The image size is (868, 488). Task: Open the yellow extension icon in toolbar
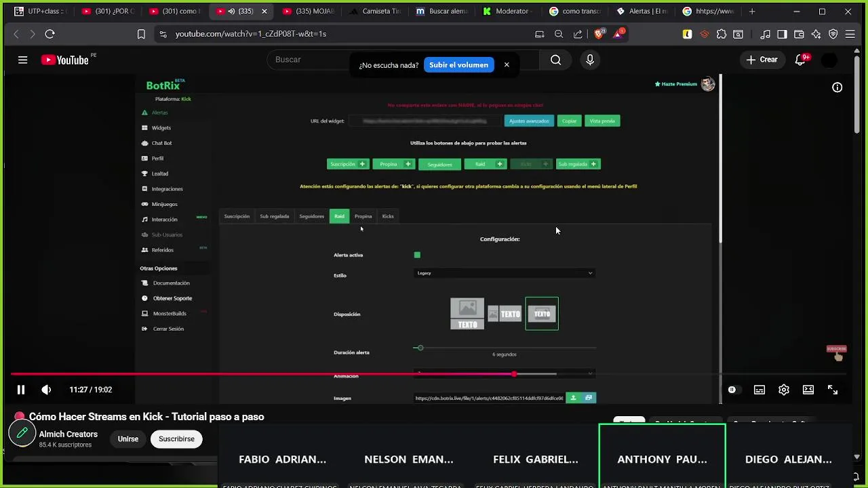[x=687, y=34]
